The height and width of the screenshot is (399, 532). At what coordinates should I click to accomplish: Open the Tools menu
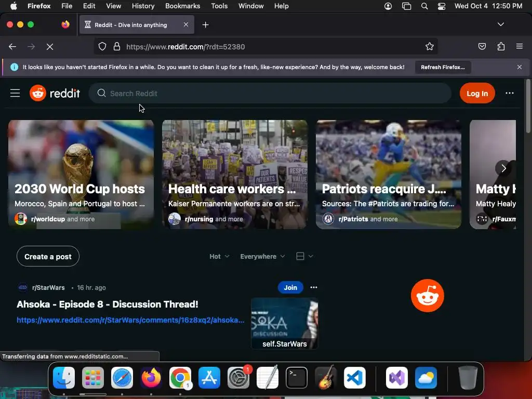[x=219, y=6]
